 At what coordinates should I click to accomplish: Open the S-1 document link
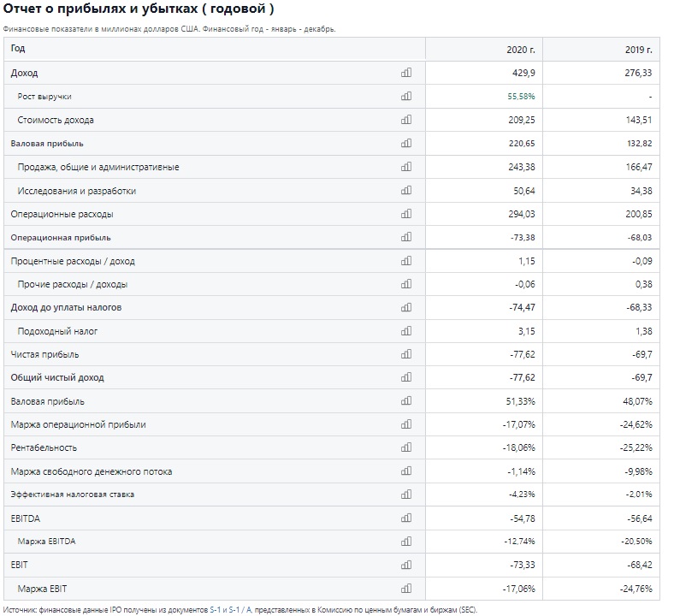215,609
